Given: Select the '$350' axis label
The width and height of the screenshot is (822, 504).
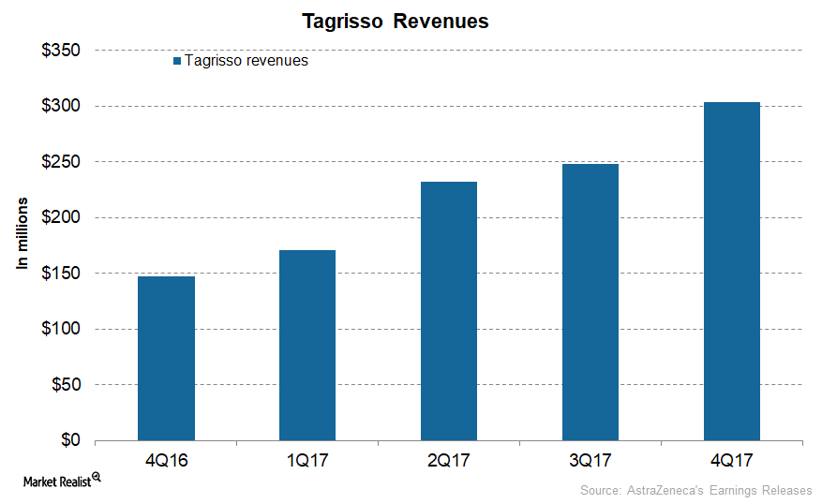Looking at the screenshot, I should (61, 51).
